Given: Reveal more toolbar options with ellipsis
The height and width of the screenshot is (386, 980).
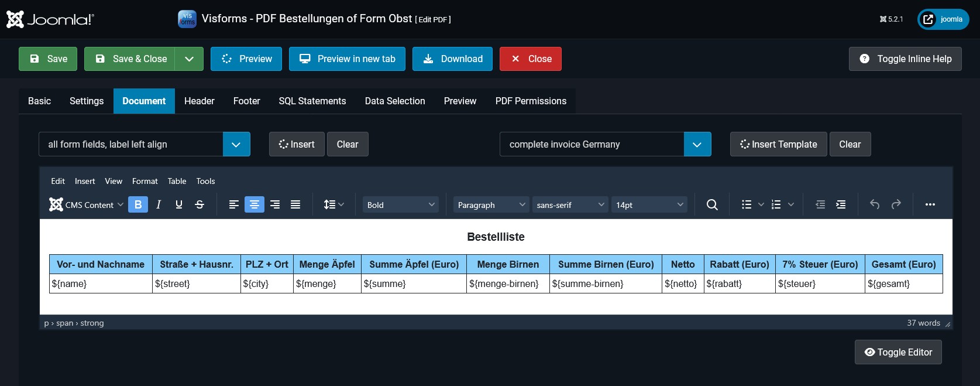Looking at the screenshot, I should click(930, 204).
